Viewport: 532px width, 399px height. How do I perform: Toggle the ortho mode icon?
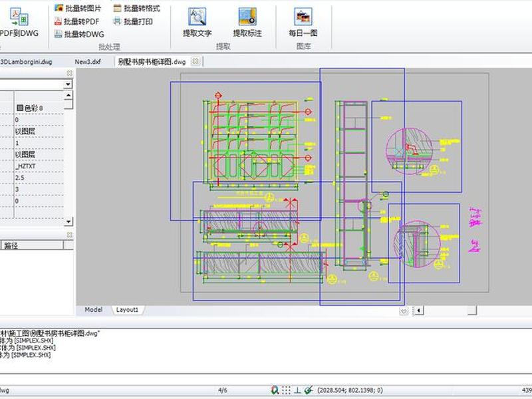pyautogui.click(x=297, y=390)
